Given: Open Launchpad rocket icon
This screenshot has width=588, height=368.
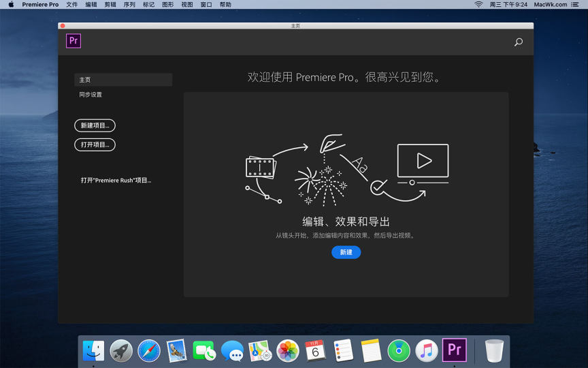Looking at the screenshot, I should tap(121, 350).
